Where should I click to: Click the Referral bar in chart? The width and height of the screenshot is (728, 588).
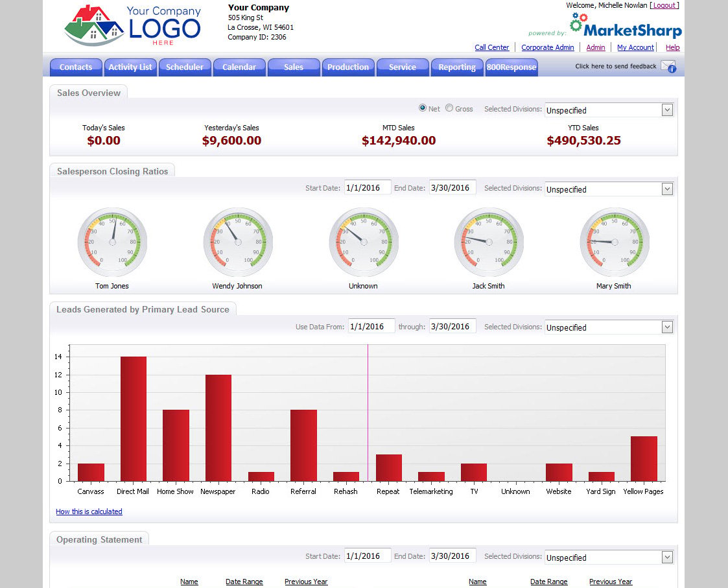[303, 445]
